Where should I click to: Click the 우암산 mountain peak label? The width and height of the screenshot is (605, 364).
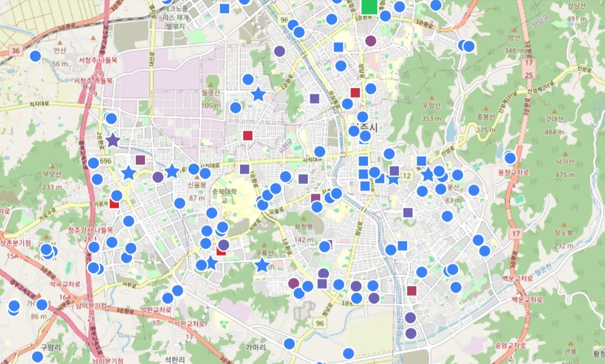click(x=429, y=105)
